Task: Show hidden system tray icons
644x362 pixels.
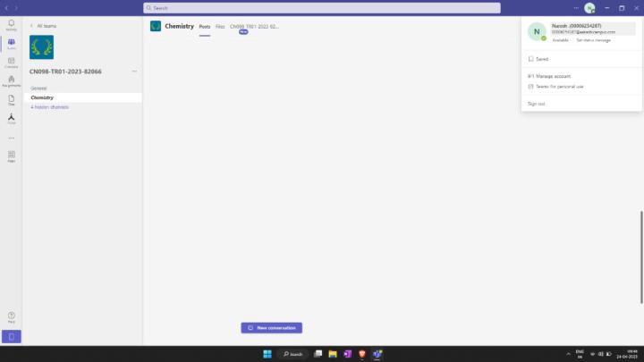Action: [569, 354]
